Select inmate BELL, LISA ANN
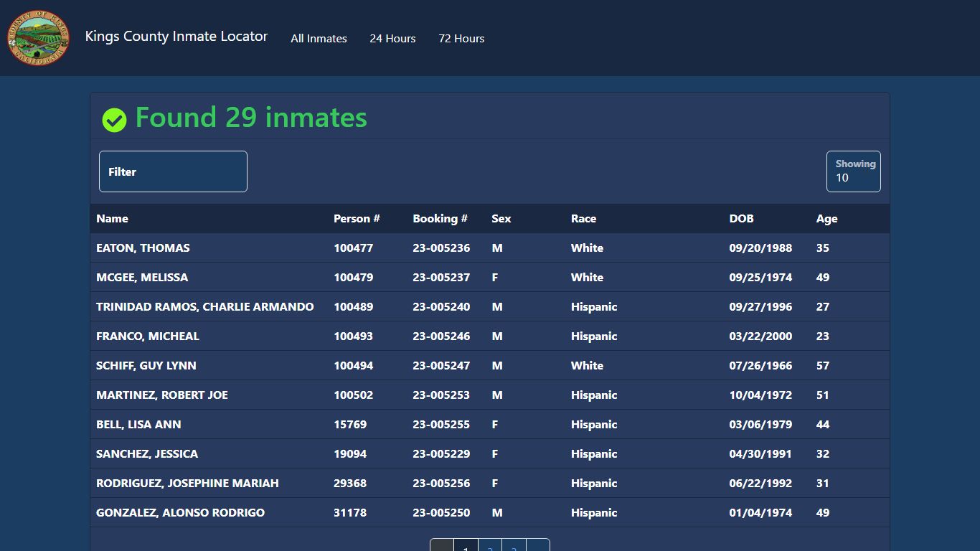The width and height of the screenshot is (980, 551). pos(138,425)
